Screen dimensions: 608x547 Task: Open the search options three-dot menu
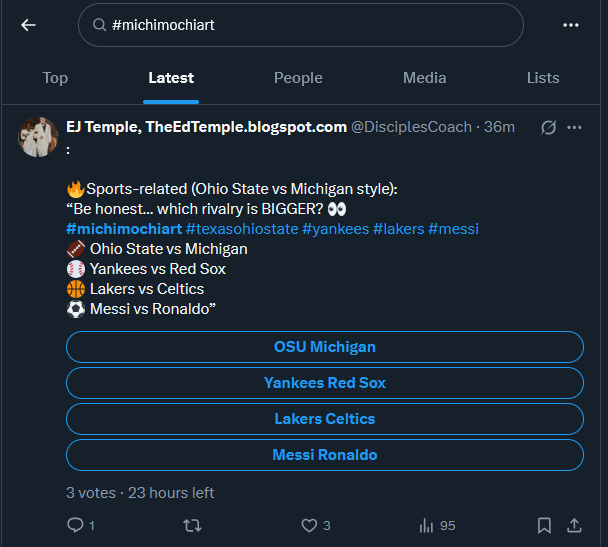(x=571, y=25)
